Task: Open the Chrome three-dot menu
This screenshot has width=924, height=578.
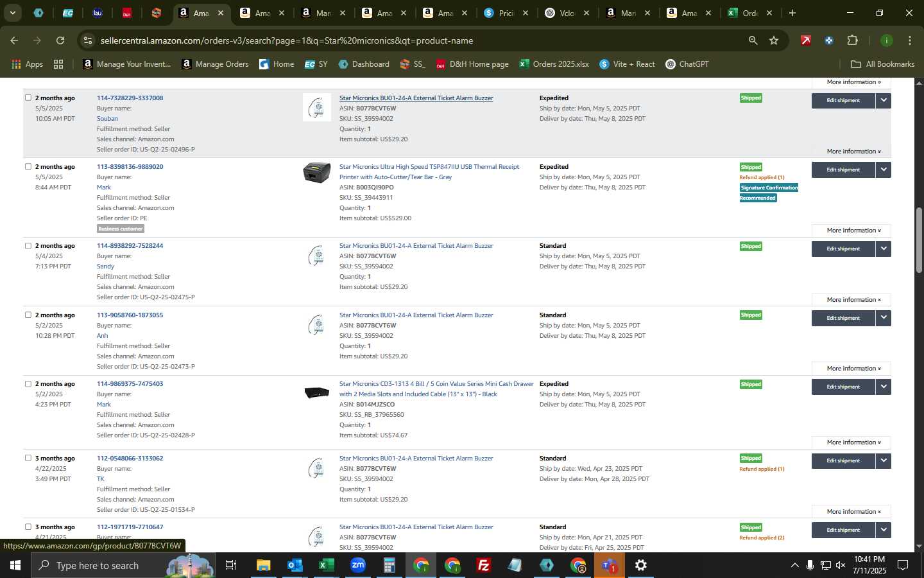Action: [x=909, y=40]
